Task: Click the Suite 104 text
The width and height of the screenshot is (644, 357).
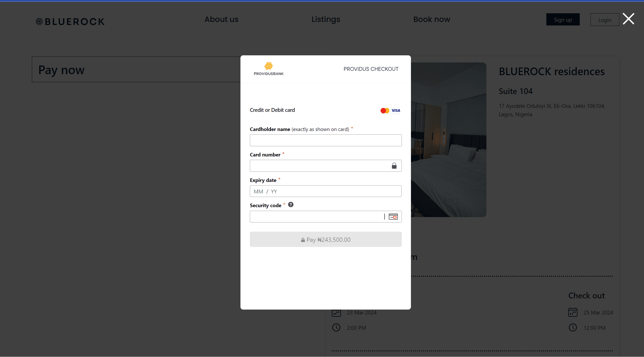Action: [x=516, y=91]
